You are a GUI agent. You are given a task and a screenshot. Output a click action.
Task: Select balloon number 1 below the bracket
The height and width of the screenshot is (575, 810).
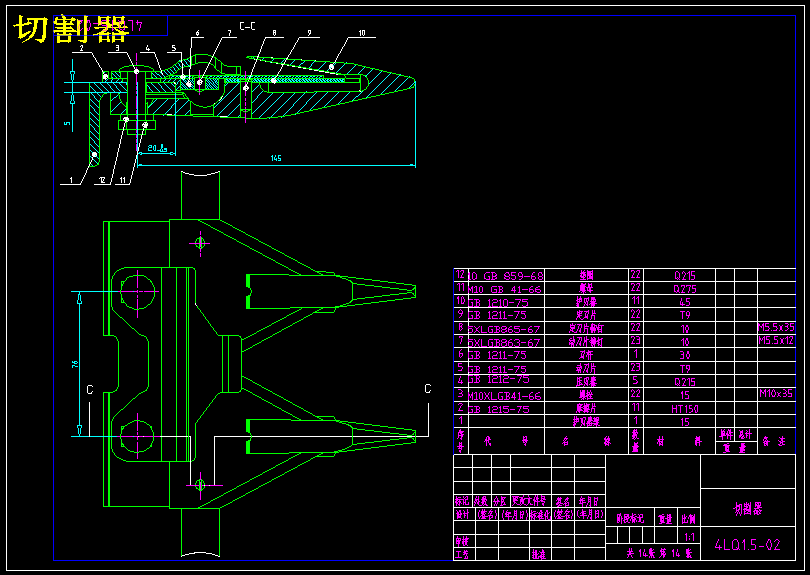pos(71,180)
